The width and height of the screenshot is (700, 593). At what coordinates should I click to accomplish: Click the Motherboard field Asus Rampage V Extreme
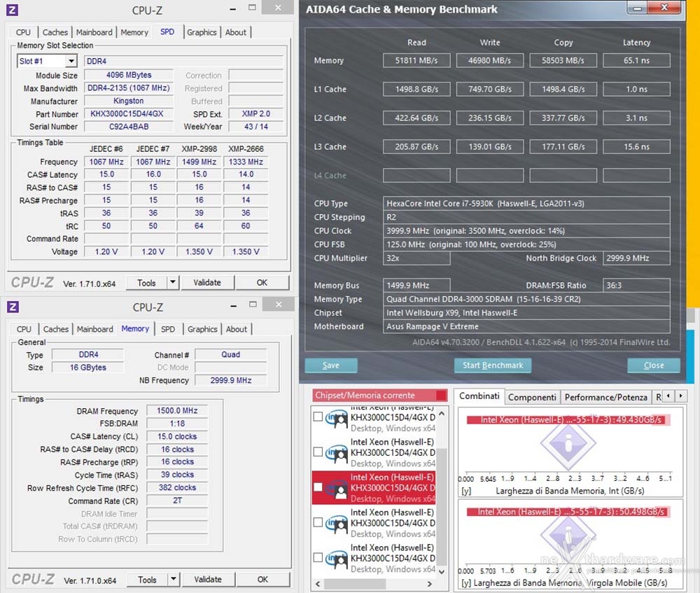[x=526, y=326]
